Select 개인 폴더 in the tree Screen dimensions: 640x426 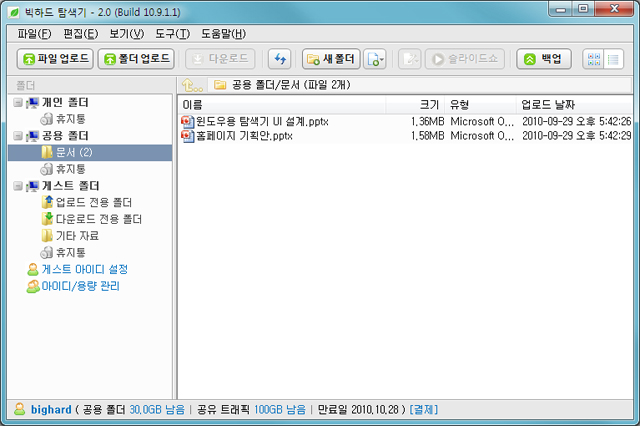[65, 102]
